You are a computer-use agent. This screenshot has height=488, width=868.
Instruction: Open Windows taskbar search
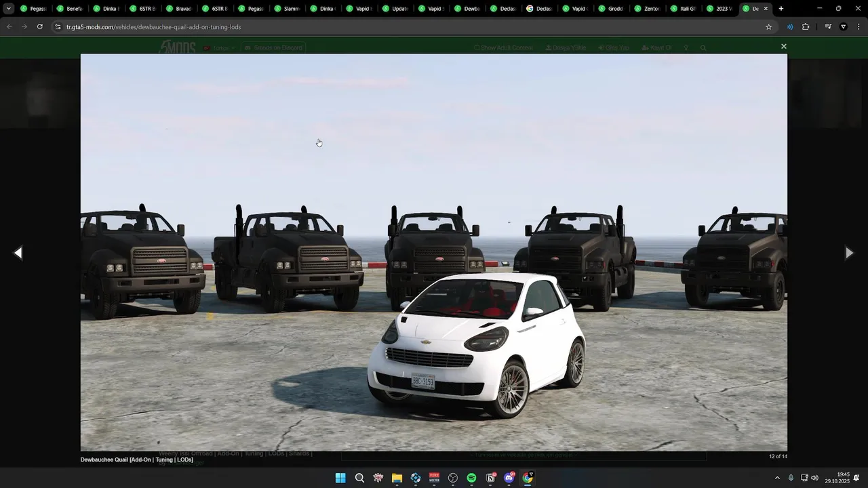pyautogui.click(x=359, y=478)
